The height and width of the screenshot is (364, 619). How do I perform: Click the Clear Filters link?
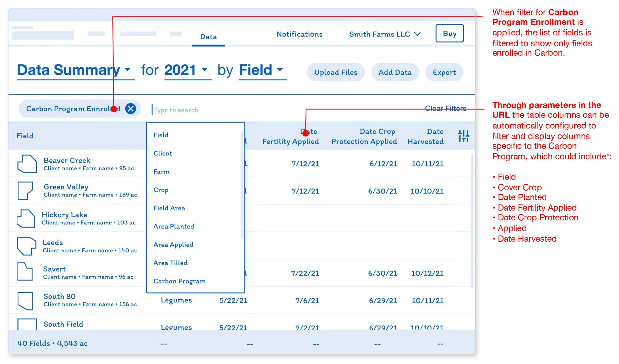click(446, 108)
